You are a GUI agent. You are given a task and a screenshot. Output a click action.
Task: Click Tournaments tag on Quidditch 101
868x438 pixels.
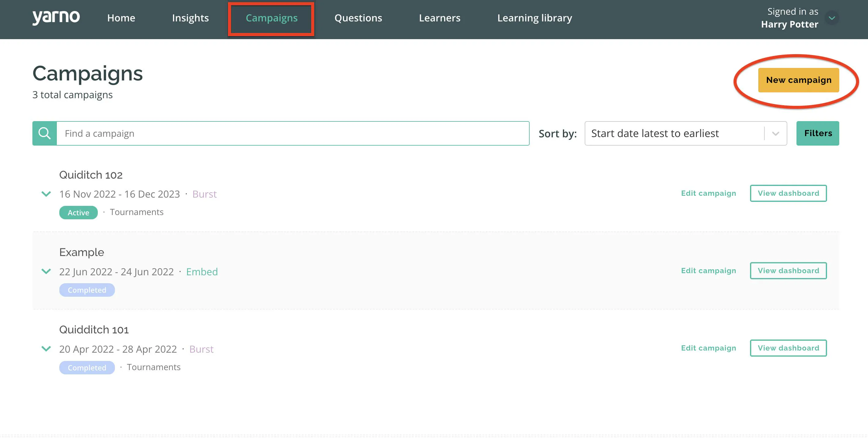point(154,367)
